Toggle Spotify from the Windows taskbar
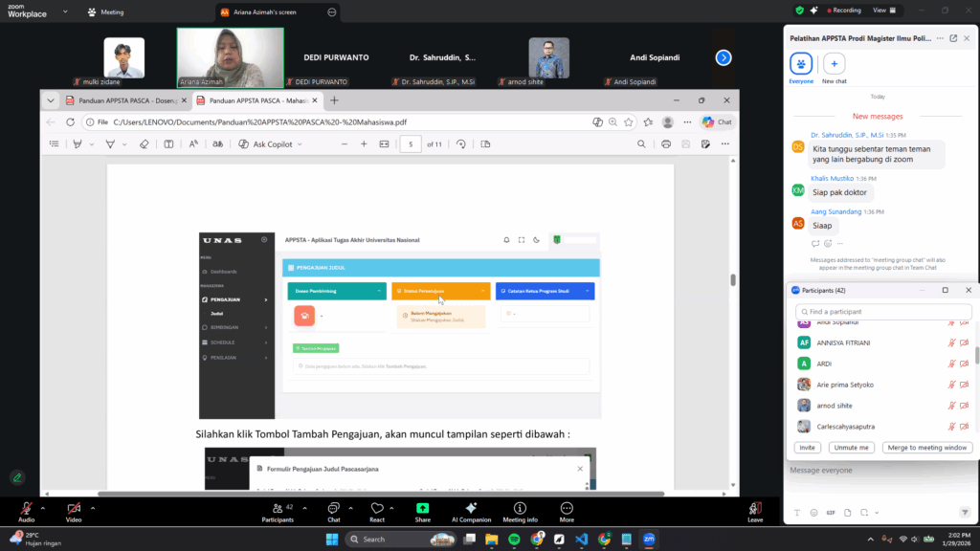 [514, 540]
